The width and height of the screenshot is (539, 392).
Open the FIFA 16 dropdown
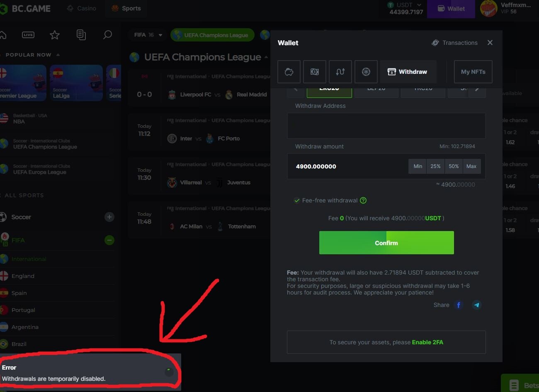point(148,35)
